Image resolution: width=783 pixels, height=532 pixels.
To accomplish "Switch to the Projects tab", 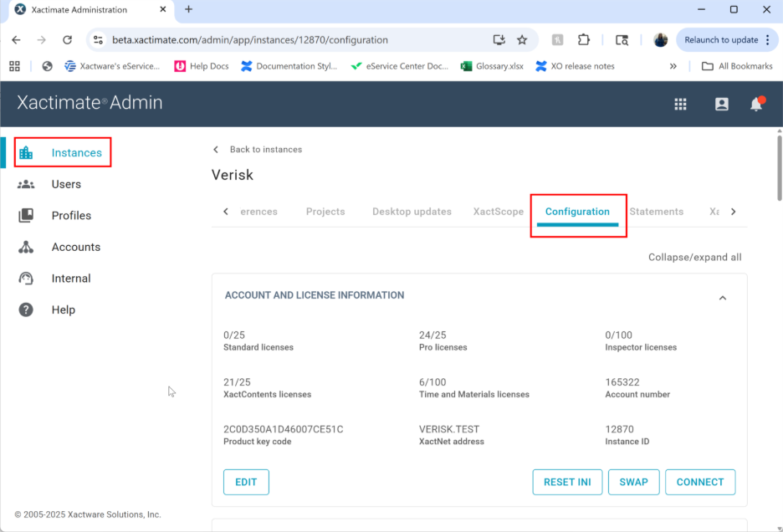I will click(325, 212).
